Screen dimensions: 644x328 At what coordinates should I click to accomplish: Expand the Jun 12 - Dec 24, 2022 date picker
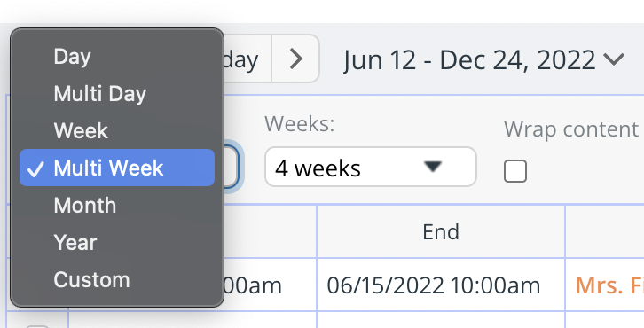pyautogui.click(x=483, y=59)
